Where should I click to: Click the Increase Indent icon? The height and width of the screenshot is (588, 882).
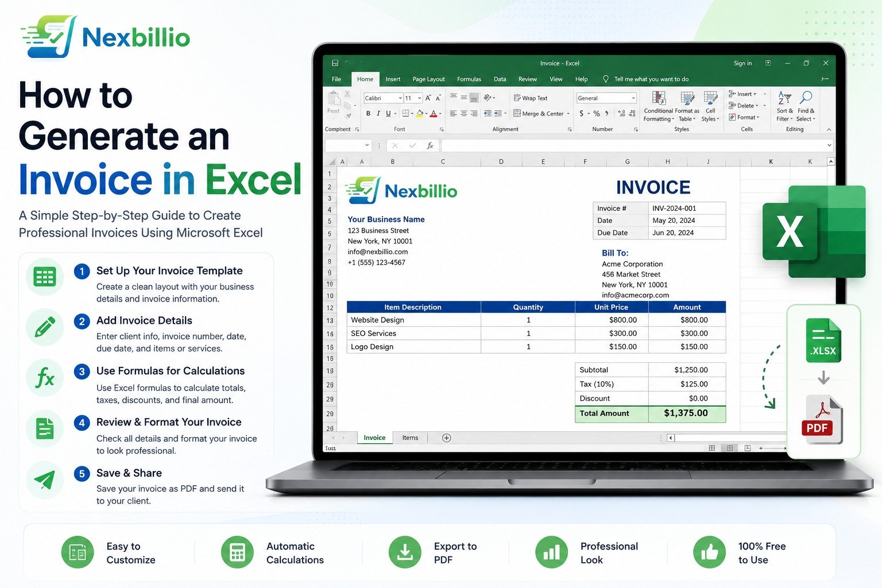pos(498,114)
